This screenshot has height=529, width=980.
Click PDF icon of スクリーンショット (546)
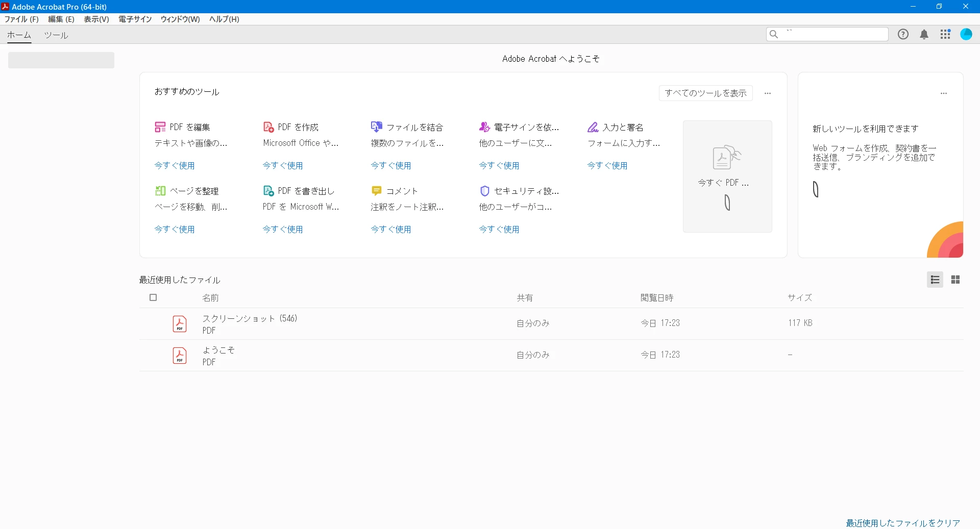click(180, 324)
